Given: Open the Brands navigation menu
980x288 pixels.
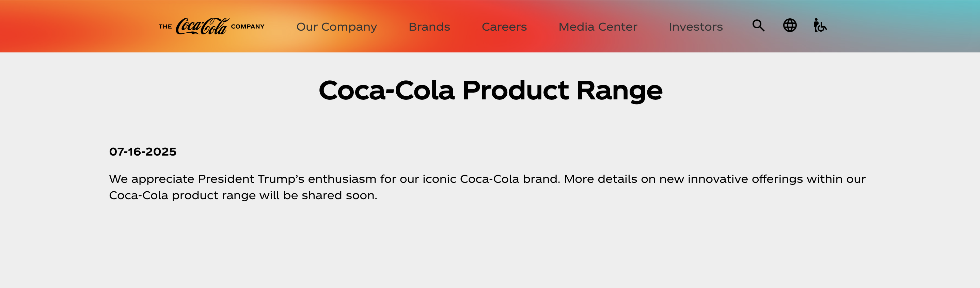Looking at the screenshot, I should click(x=429, y=27).
